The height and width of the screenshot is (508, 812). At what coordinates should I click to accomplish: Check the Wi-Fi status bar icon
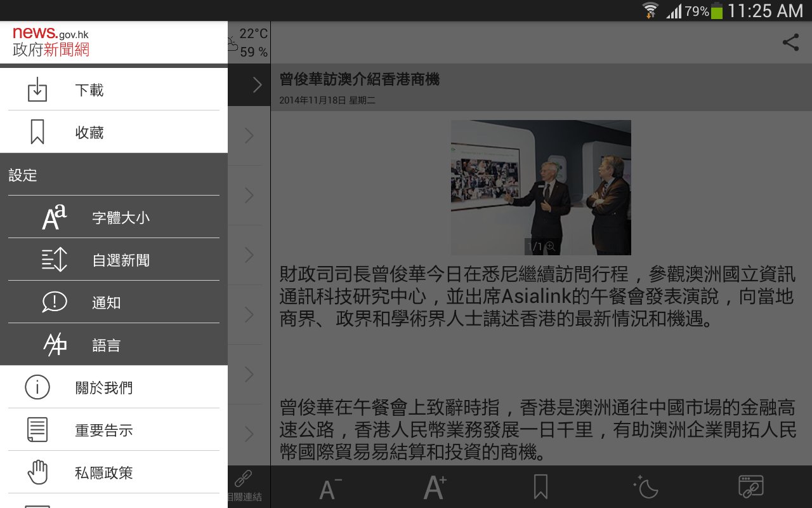(x=650, y=10)
